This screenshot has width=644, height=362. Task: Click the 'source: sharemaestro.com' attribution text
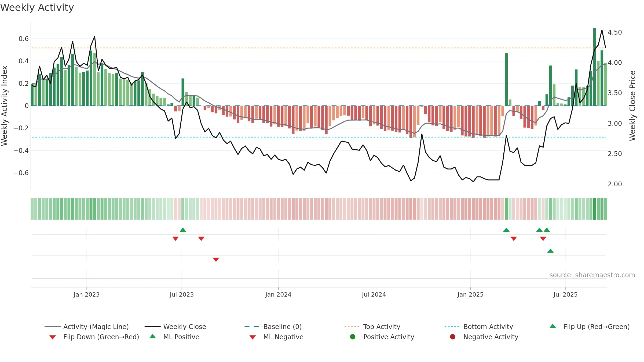click(592, 275)
